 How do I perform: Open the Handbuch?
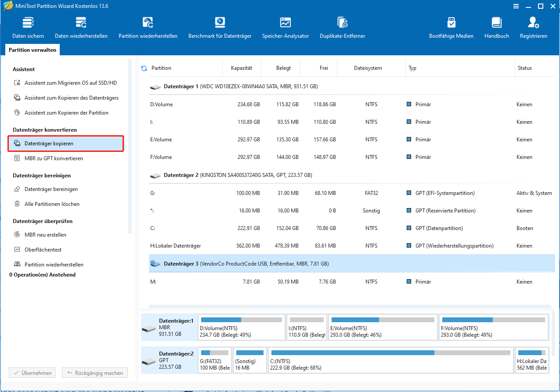(497, 27)
